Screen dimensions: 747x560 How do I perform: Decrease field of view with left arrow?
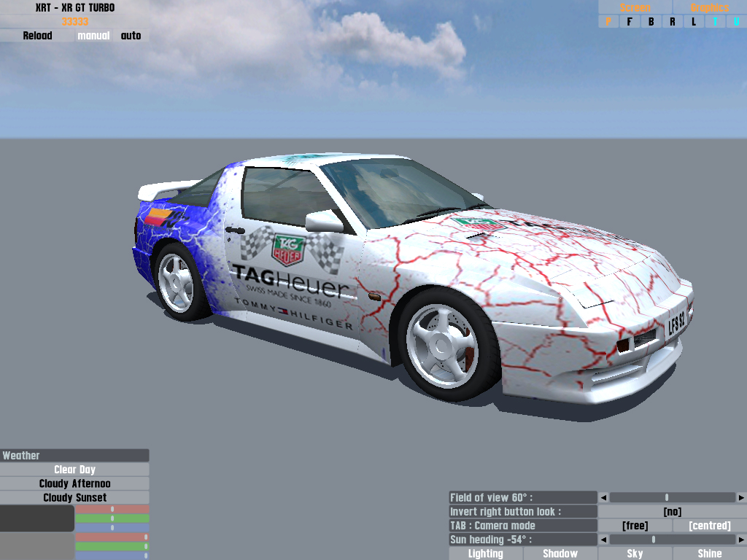point(603,497)
